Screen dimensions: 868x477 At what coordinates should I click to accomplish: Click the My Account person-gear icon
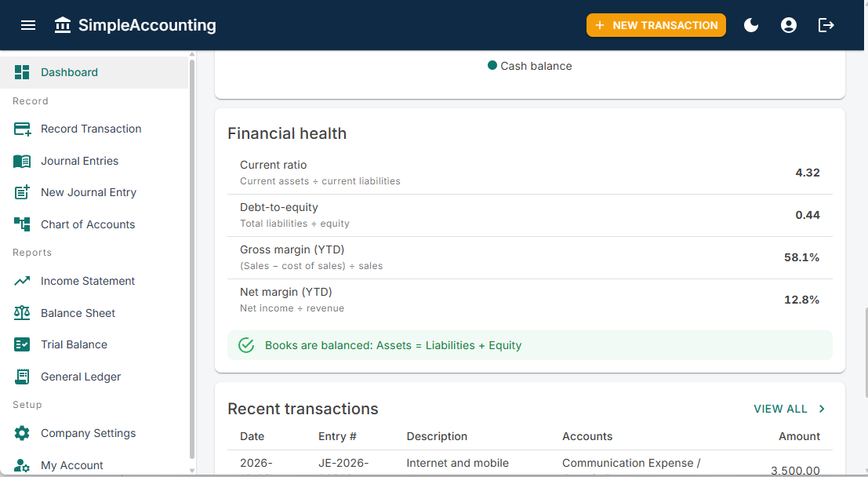pos(22,465)
